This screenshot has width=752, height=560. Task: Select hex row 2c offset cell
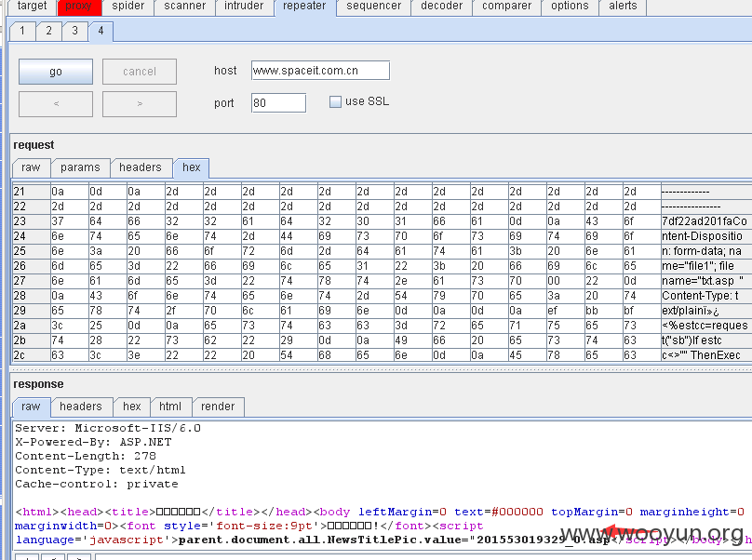coord(32,355)
